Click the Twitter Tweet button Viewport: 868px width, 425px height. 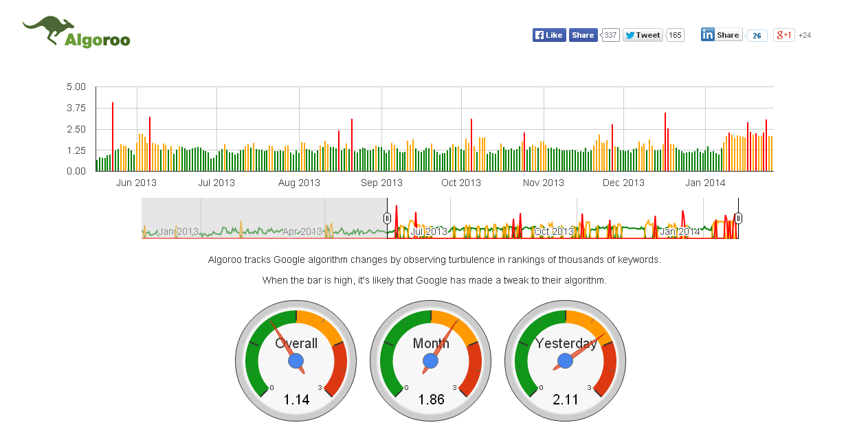coord(643,35)
